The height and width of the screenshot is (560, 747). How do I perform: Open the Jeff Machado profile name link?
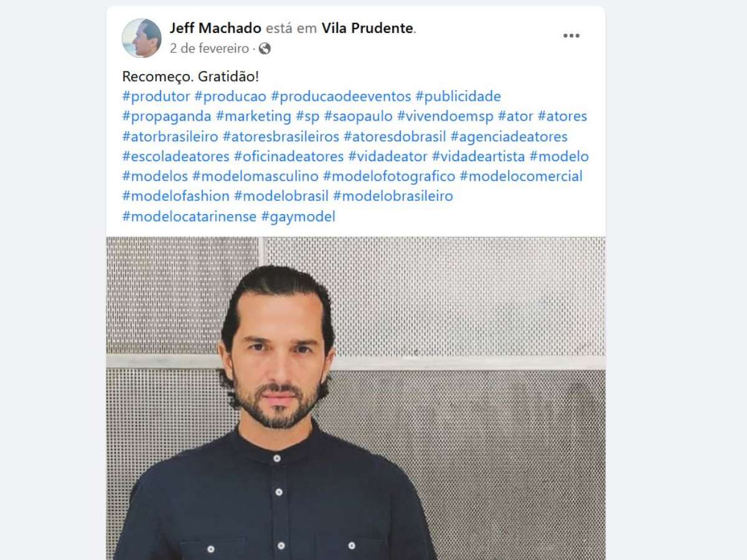(x=216, y=28)
